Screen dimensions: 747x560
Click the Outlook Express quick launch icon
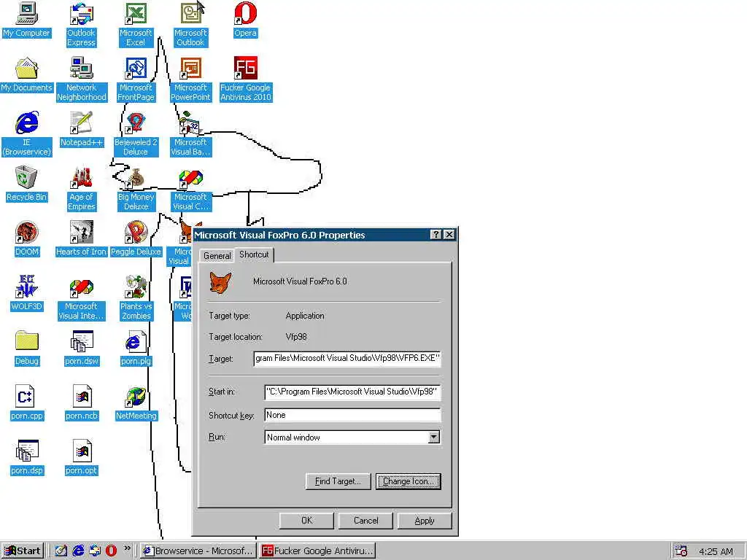(95, 551)
